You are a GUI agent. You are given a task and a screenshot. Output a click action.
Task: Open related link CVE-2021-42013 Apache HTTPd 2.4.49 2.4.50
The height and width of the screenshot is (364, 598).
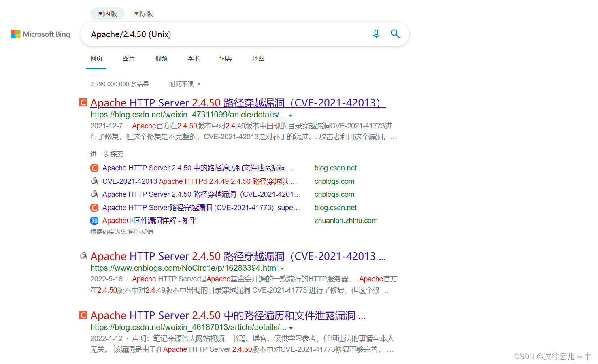click(x=200, y=181)
